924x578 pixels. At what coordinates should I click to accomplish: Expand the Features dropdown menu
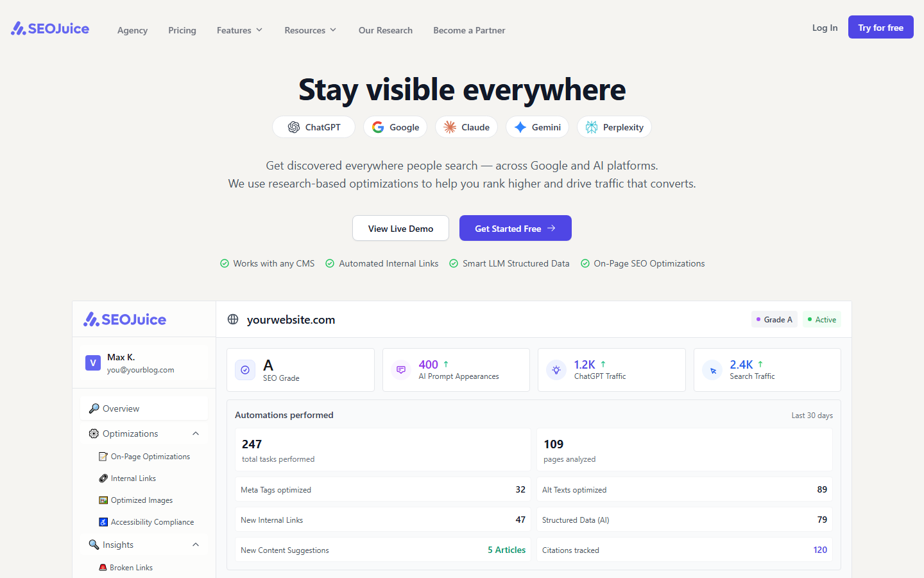(x=239, y=30)
